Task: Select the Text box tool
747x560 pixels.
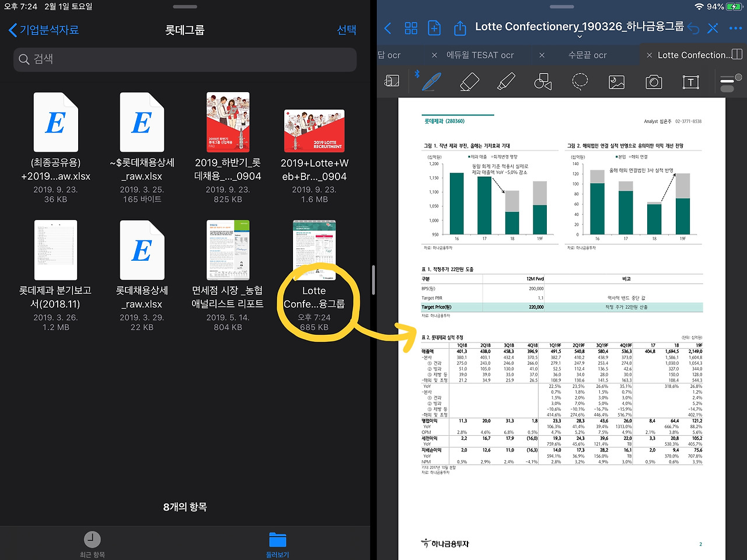Action: [691, 82]
